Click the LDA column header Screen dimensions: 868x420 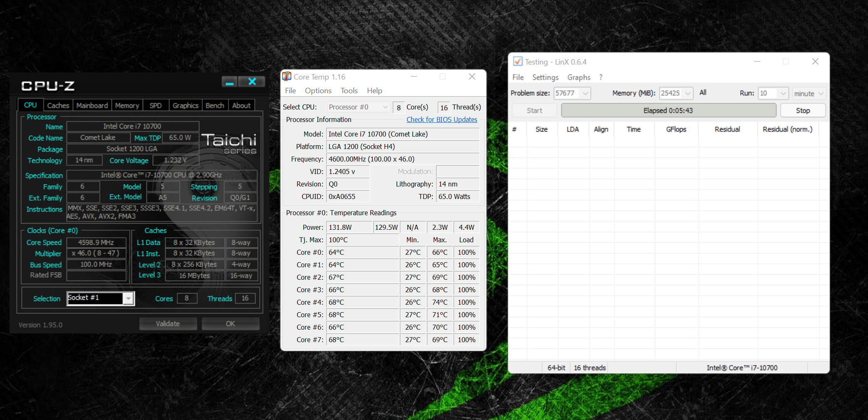pos(573,129)
